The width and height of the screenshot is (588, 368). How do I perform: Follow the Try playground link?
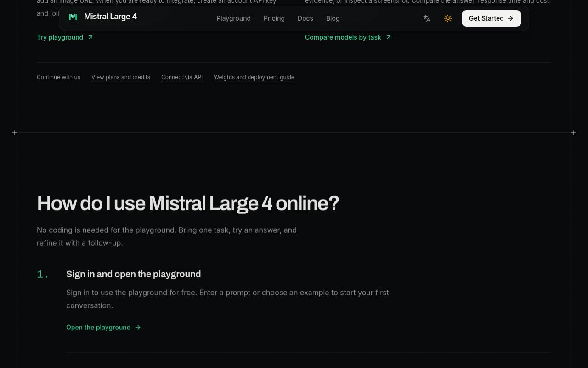65,37
